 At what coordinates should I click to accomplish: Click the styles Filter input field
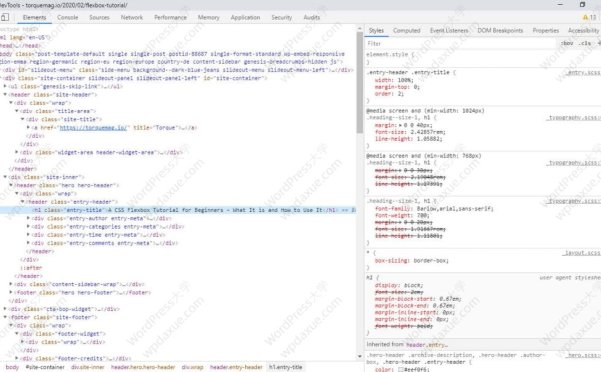(460, 44)
